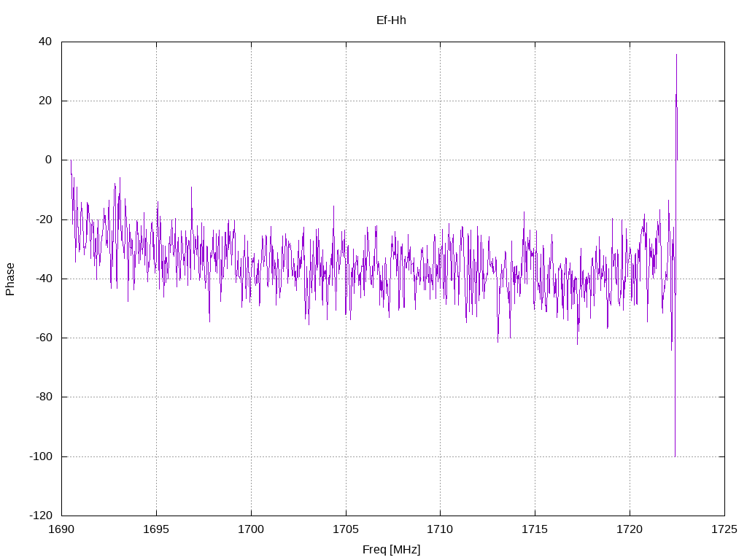
Task: Click the x-axis tick label 1695
Action: [x=156, y=529]
